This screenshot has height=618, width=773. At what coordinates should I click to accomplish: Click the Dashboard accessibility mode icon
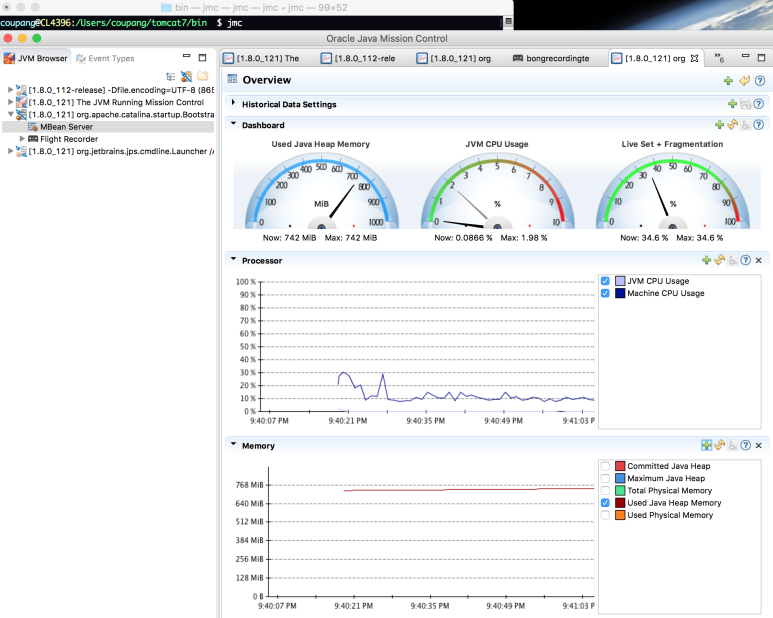746,125
